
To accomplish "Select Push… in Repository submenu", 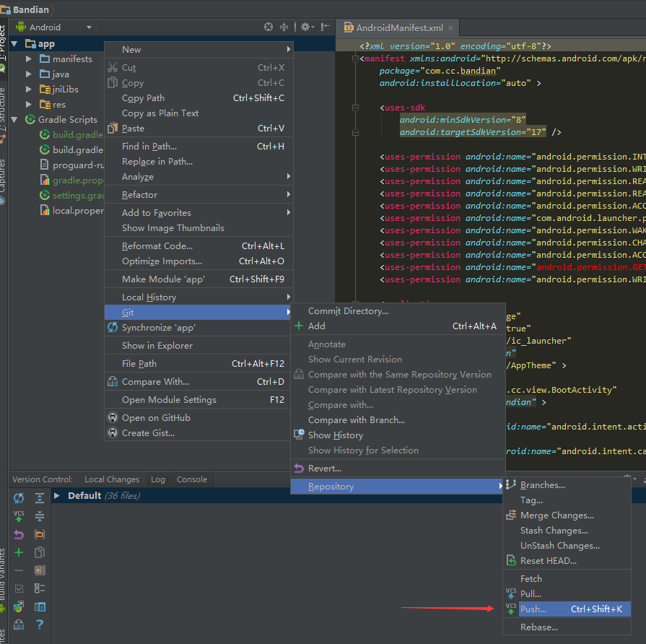I will (x=567, y=609).
